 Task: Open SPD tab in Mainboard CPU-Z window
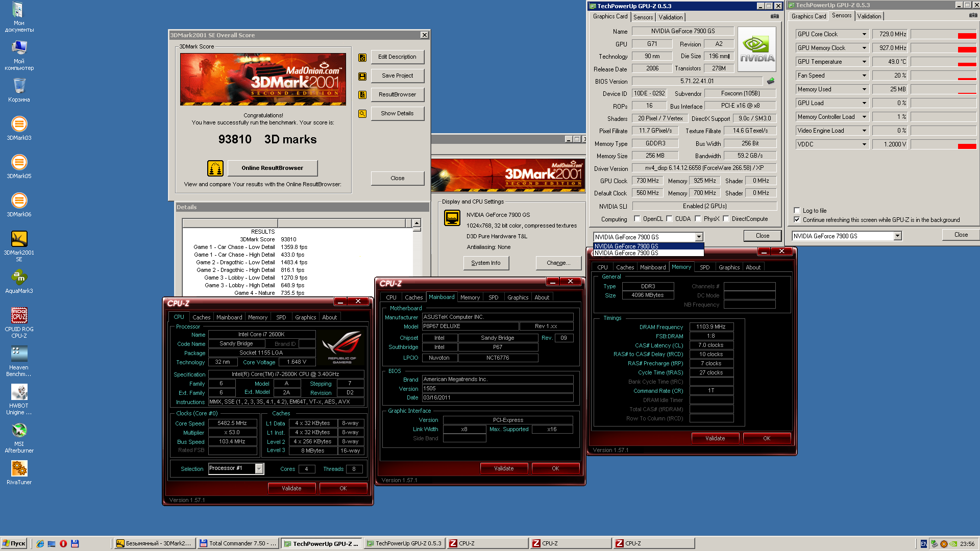tap(493, 297)
